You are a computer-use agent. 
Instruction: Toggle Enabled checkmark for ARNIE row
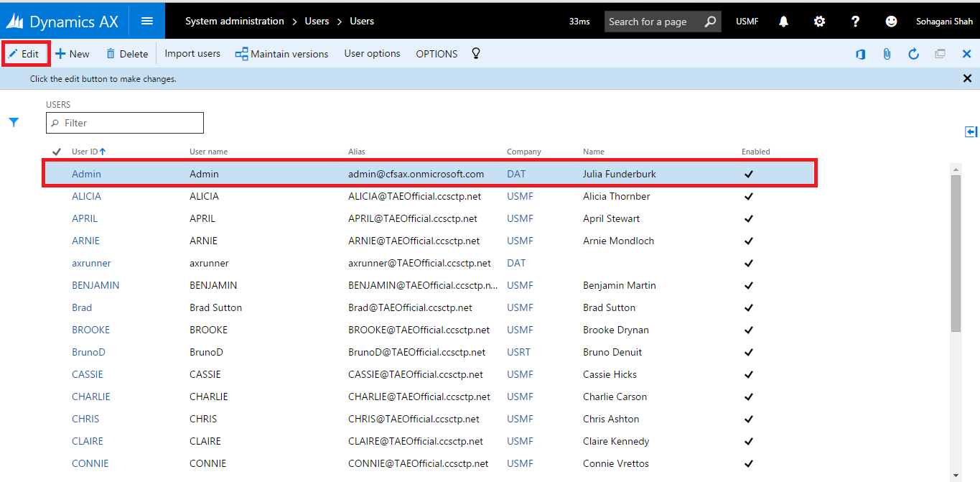(749, 241)
